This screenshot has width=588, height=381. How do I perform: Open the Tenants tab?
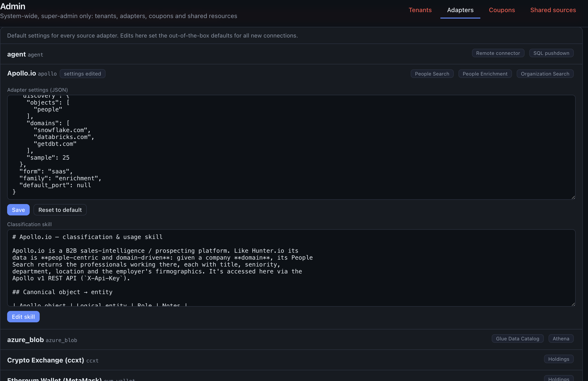(420, 10)
